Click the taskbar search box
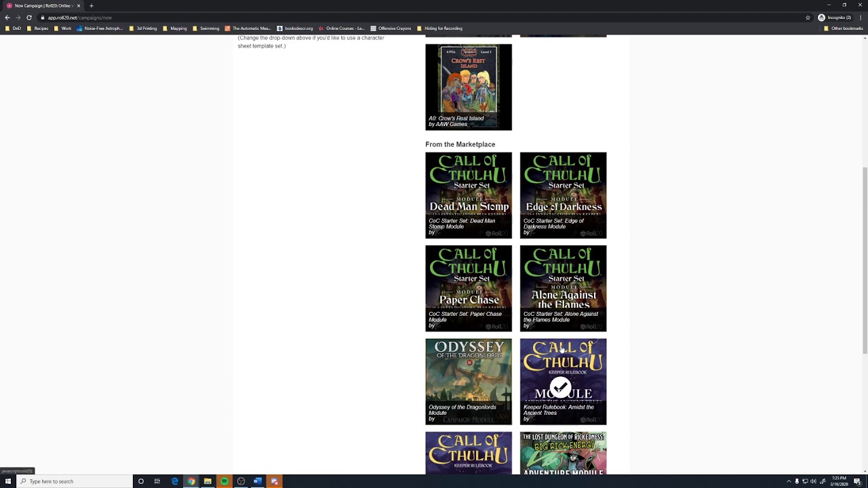The height and width of the screenshot is (488, 868). coord(75,481)
